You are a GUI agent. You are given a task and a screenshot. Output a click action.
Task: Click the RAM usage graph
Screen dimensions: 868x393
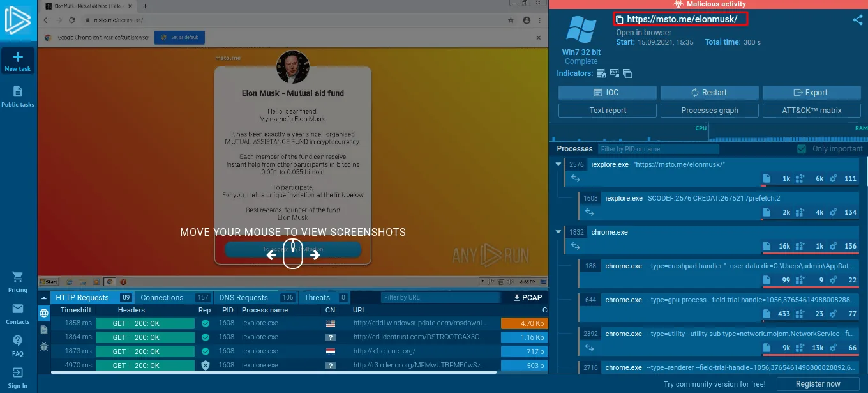[x=788, y=132]
